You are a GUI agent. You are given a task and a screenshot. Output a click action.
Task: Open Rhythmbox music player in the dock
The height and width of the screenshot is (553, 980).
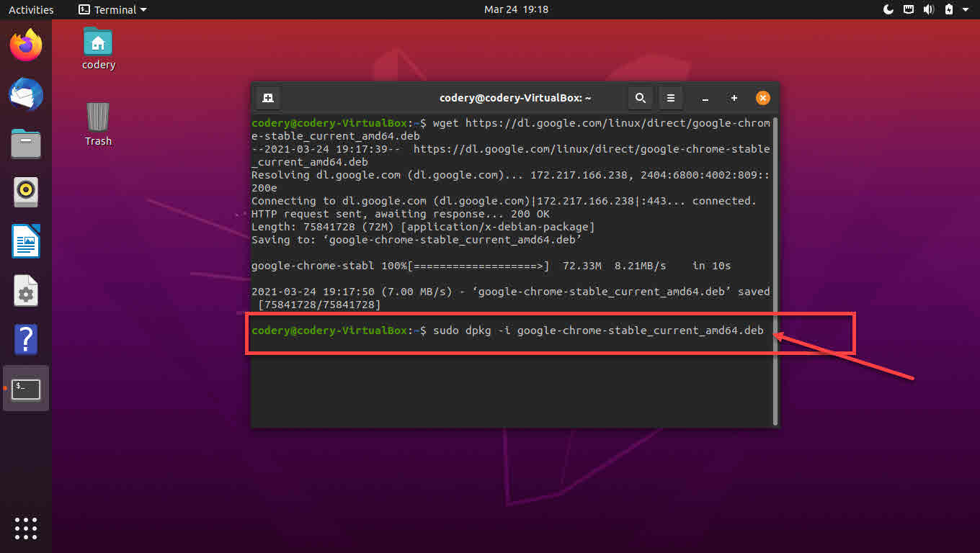coord(26,192)
